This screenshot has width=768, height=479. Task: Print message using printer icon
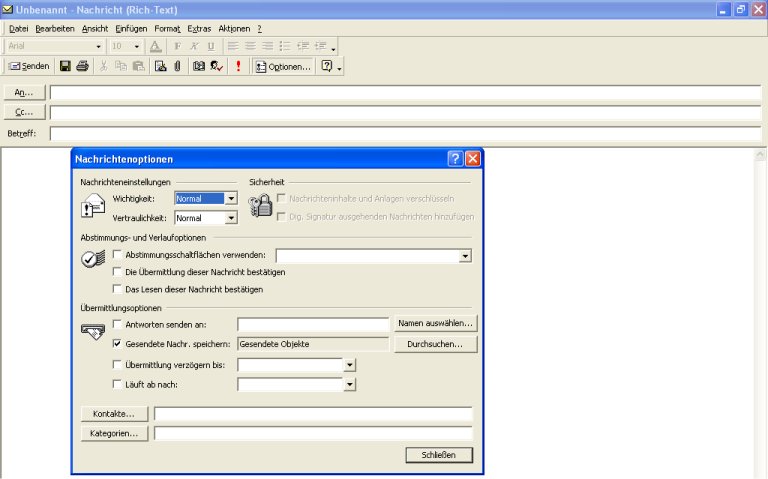click(x=83, y=66)
